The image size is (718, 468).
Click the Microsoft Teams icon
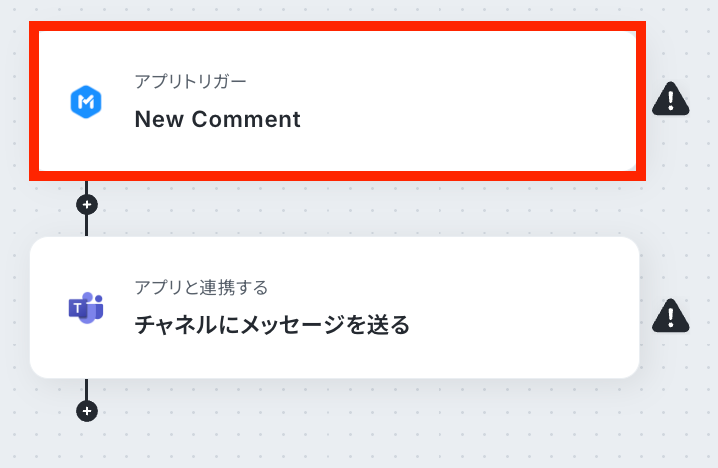coord(87,308)
